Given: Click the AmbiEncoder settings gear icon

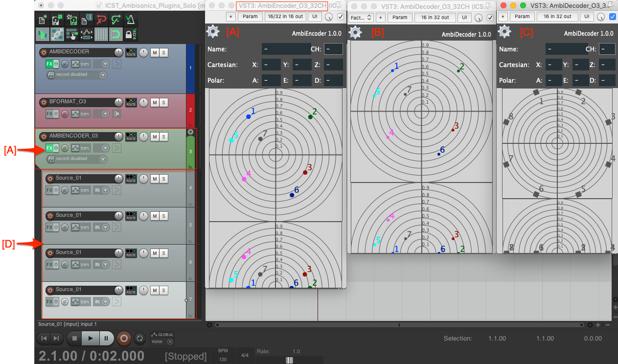Looking at the screenshot, I should [x=213, y=32].
